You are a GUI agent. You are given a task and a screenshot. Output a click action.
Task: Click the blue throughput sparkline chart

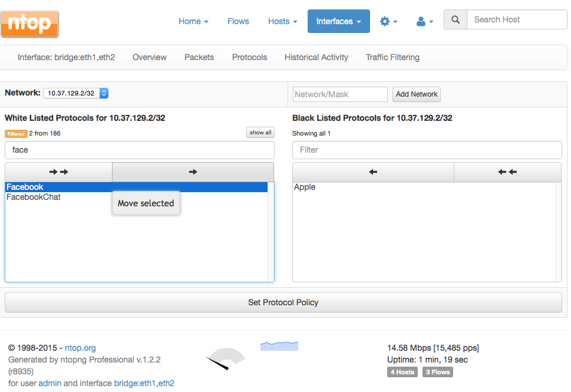tap(279, 346)
